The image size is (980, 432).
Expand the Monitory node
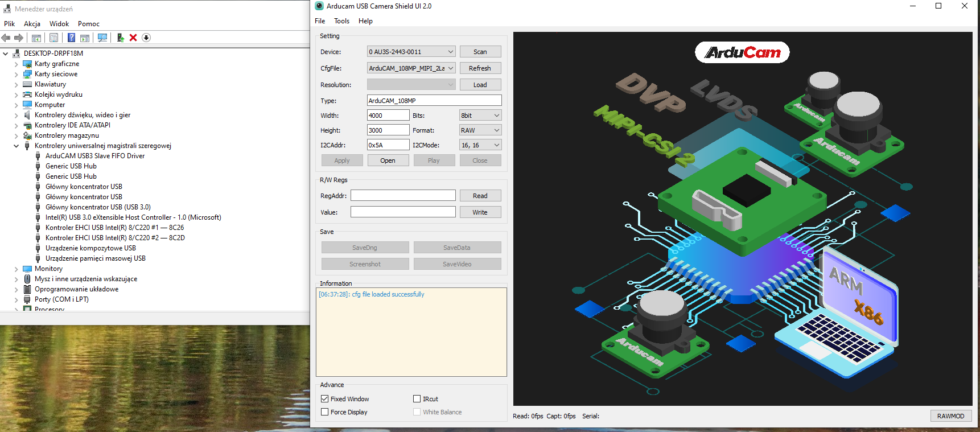[16, 269]
